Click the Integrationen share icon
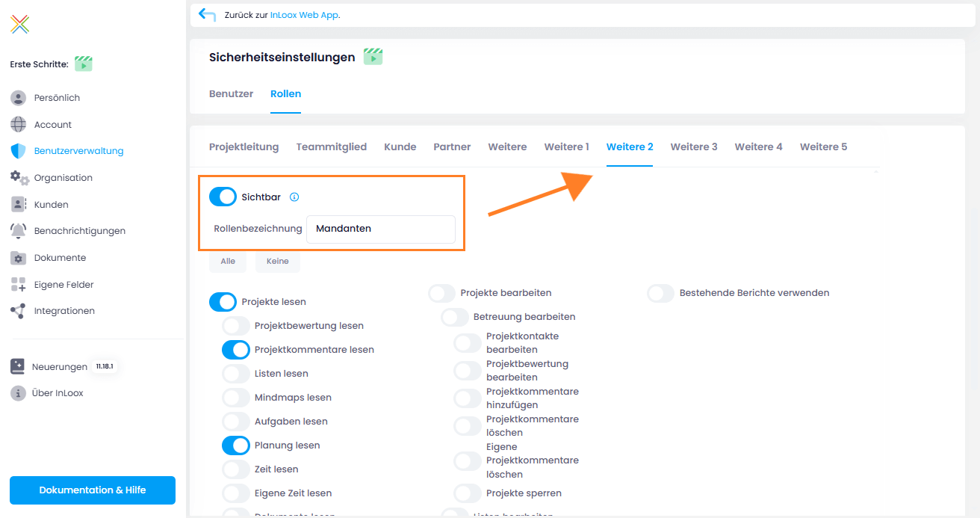Viewport: 980px width, 518px height. pyautogui.click(x=19, y=311)
